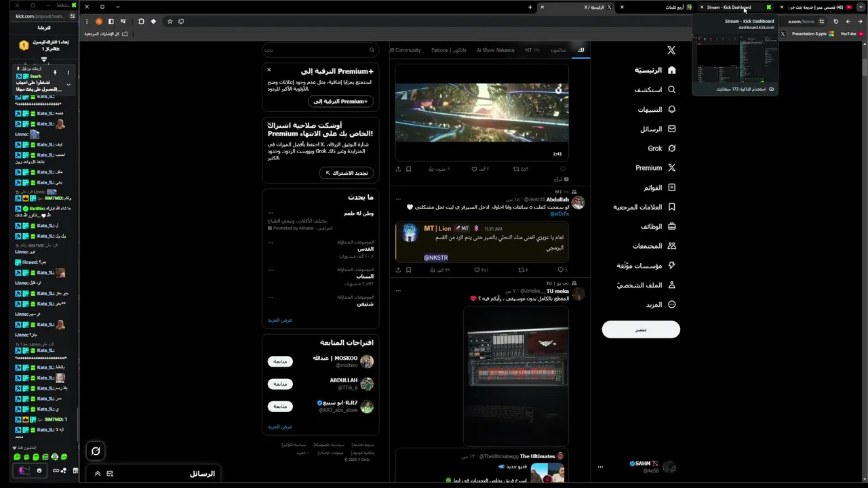Click 'عرض المزيد' under follow suggestions
The height and width of the screenshot is (488, 868).
coord(280,426)
